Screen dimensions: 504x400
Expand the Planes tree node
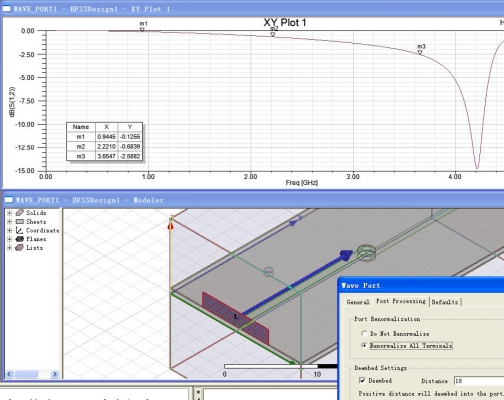pos(9,239)
